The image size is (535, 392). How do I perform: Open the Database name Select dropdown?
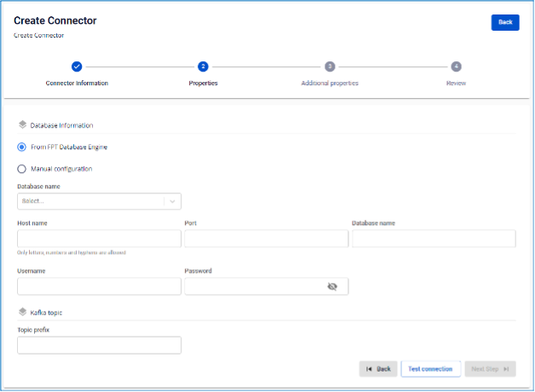pos(100,201)
